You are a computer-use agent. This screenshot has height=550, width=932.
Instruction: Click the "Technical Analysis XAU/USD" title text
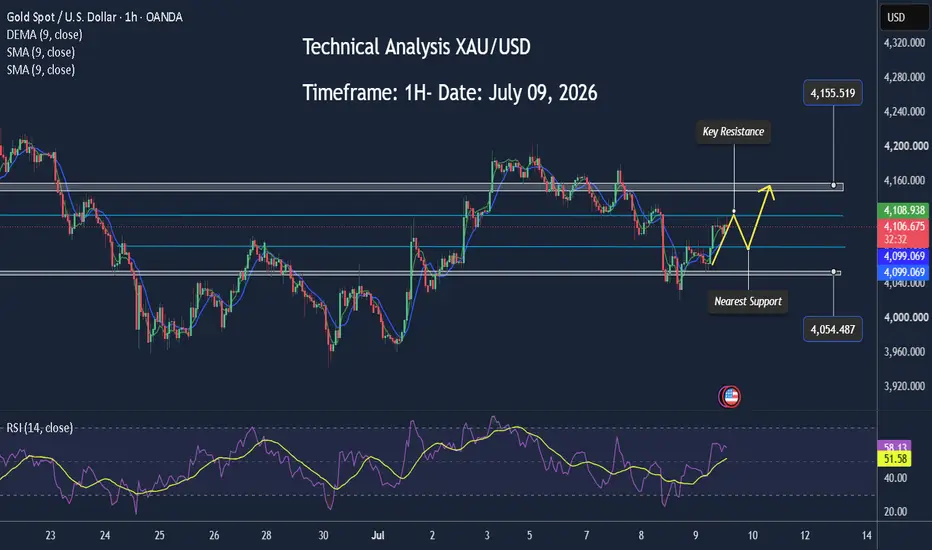pos(416,47)
